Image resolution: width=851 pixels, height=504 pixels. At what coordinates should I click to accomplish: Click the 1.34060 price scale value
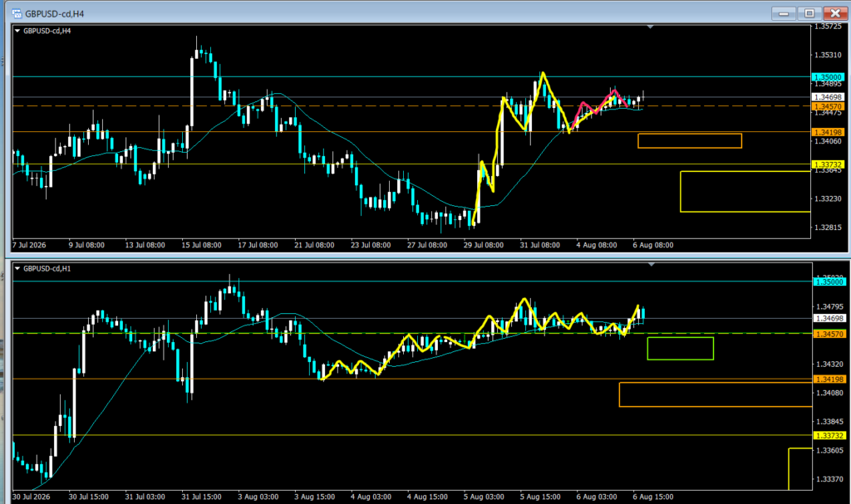point(829,141)
